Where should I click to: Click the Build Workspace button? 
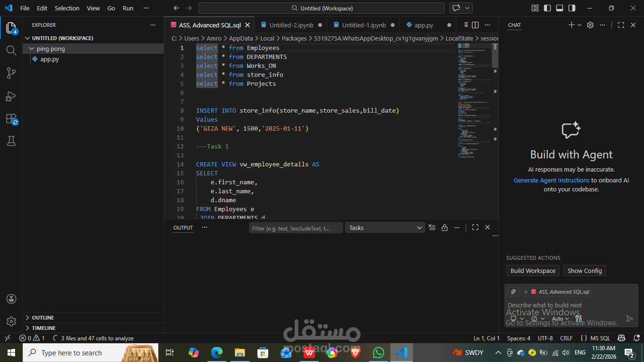(533, 271)
